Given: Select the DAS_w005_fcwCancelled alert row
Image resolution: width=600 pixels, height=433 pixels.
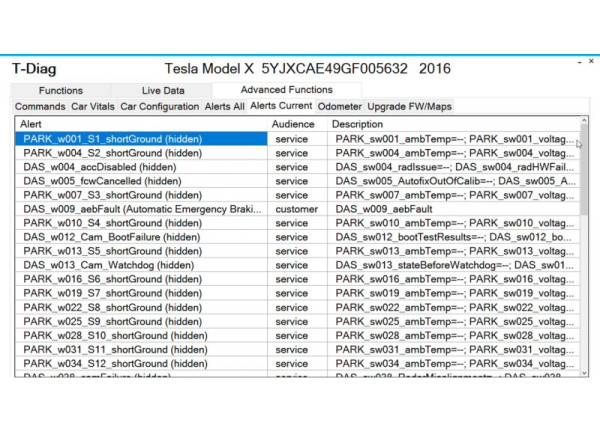Looking at the screenshot, I should click(140, 181).
